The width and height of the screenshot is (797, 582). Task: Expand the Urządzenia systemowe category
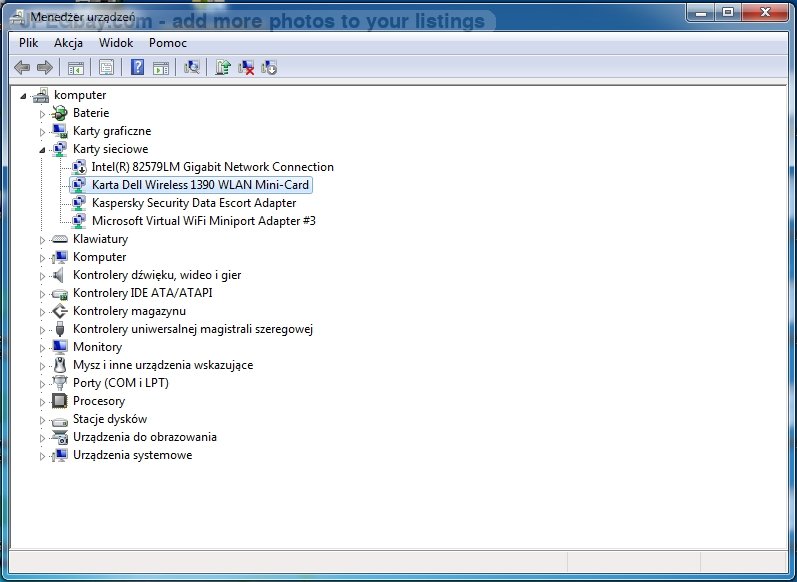[42, 456]
